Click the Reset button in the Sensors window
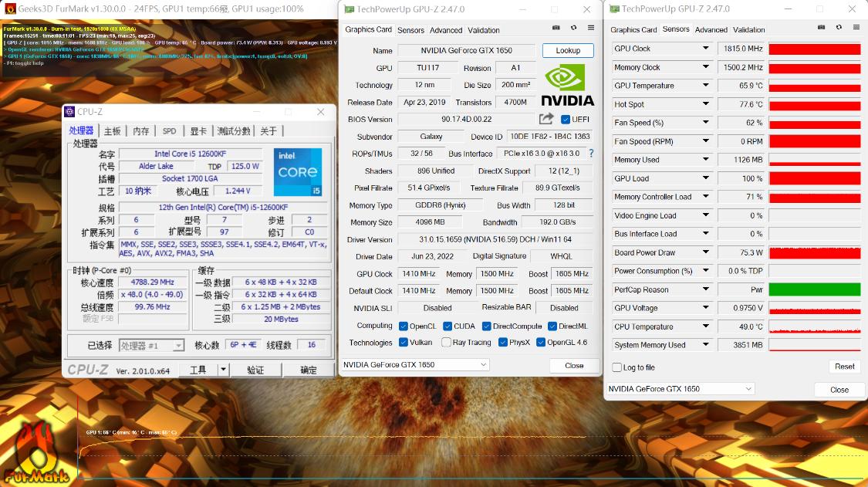Screen dimensions: 868x487 click(844, 366)
